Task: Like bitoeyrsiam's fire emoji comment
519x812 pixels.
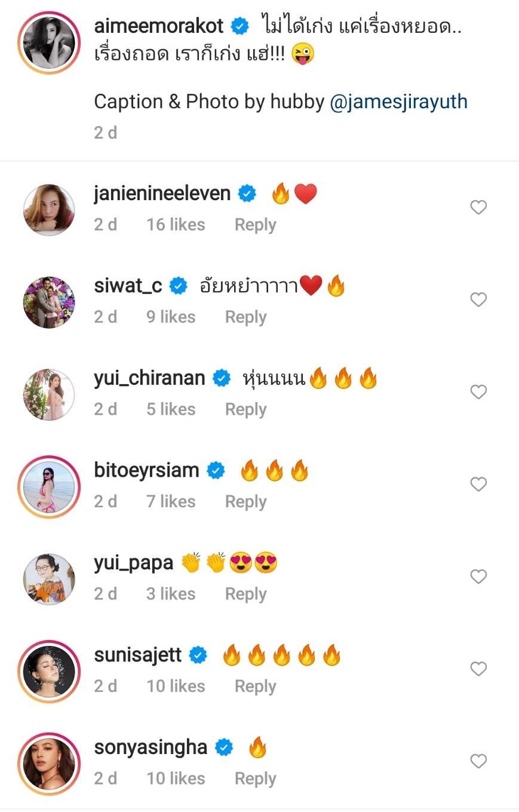Action: 478,484
